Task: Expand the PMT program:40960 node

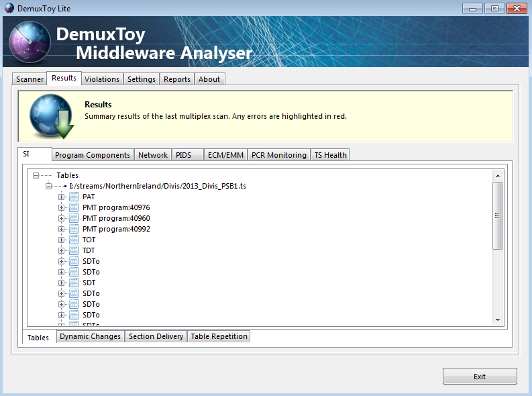Action: tap(61, 218)
